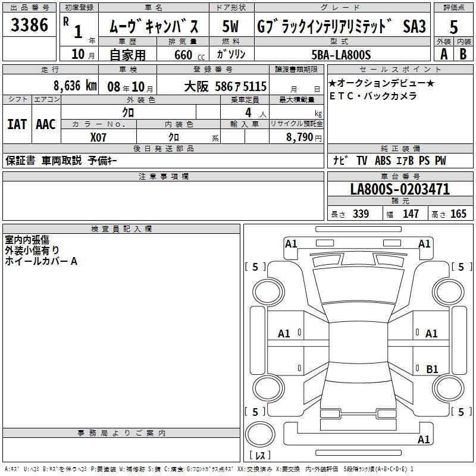The height and width of the screenshot is (476, 476).
Task: Click seating capacity 4人
Action: [x=255, y=113]
